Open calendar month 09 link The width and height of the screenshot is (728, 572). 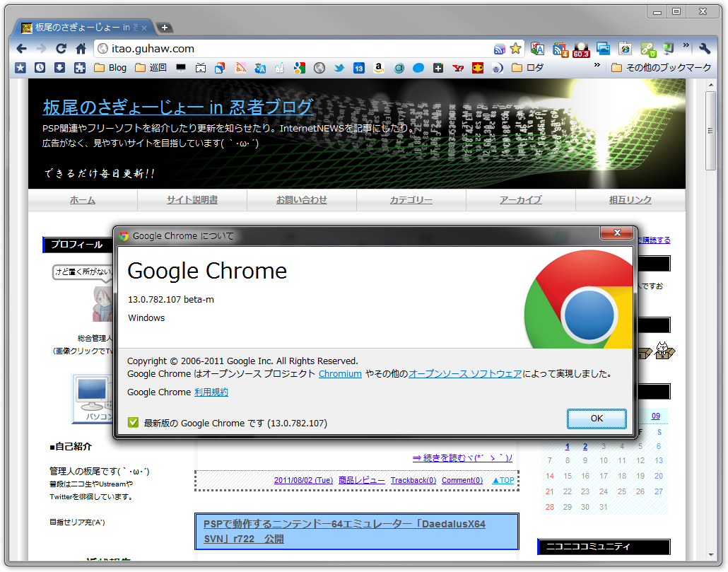pos(656,416)
